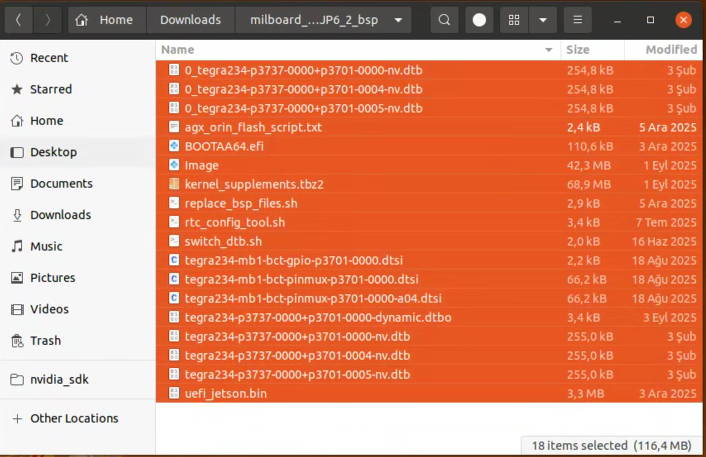Click the archive icon of kernel_supplements.tbz2
This screenshot has height=457, width=706.
click(x=174, y=184)
